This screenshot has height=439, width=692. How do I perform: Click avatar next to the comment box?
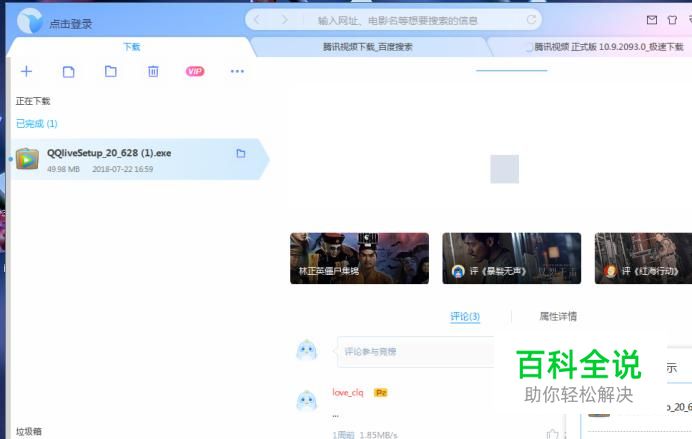[x=306, y=350]
